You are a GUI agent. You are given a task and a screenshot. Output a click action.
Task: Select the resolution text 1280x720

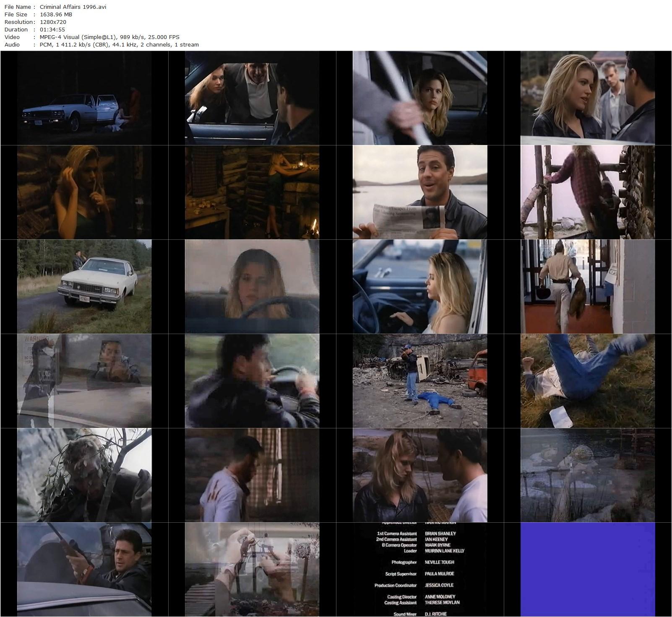53,22
